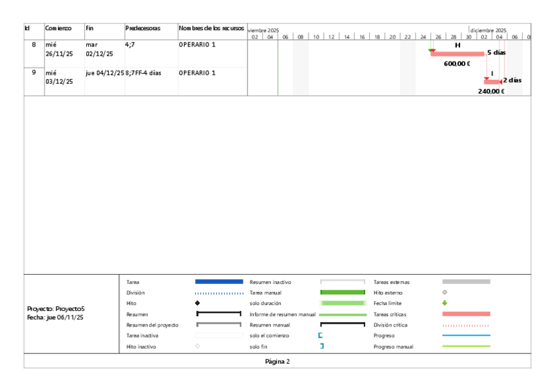555x392 pixels.
Task: Click the red Tareas críticas legend bar
Action: 466,314
